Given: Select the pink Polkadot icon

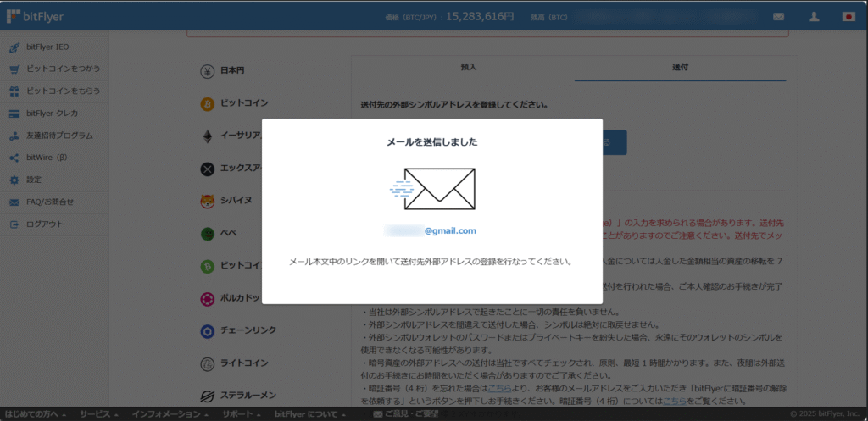Looking at the screenshot, I should coord(207,299).
